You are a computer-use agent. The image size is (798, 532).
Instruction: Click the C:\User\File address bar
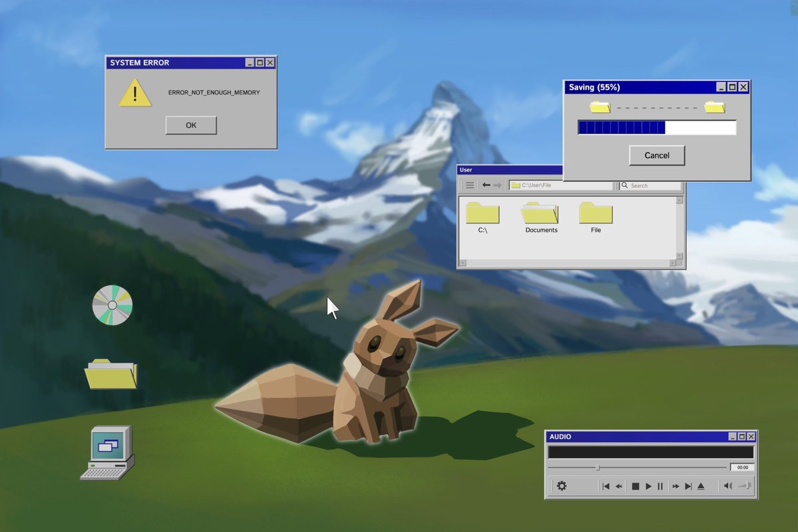(x=561, y=185)
